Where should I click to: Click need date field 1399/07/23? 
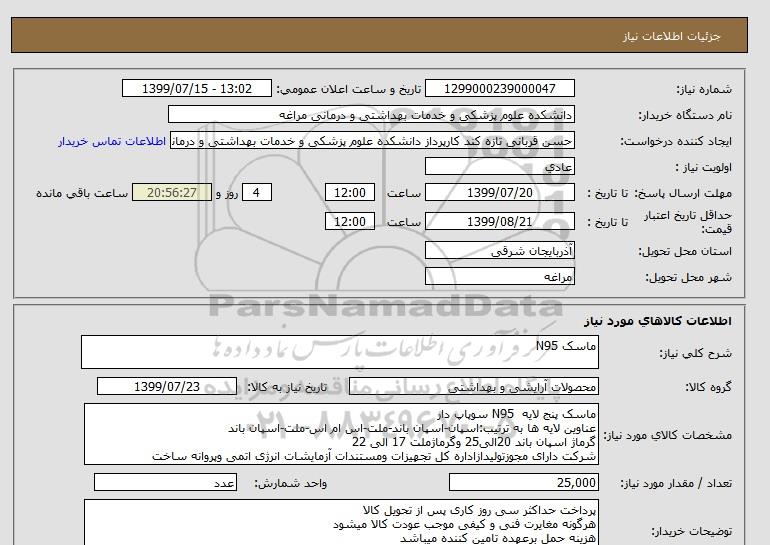167,387
